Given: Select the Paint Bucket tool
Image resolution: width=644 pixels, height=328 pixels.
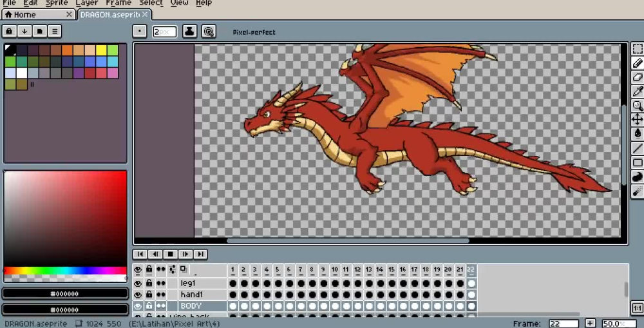Looking at the screenshot, I should tap(638, 133).
